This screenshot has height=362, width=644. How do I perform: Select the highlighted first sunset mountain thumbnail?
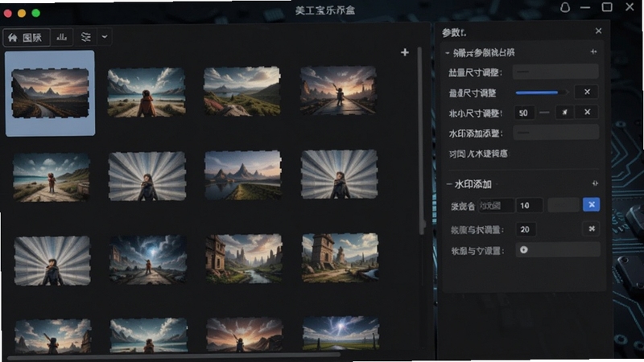50,93
